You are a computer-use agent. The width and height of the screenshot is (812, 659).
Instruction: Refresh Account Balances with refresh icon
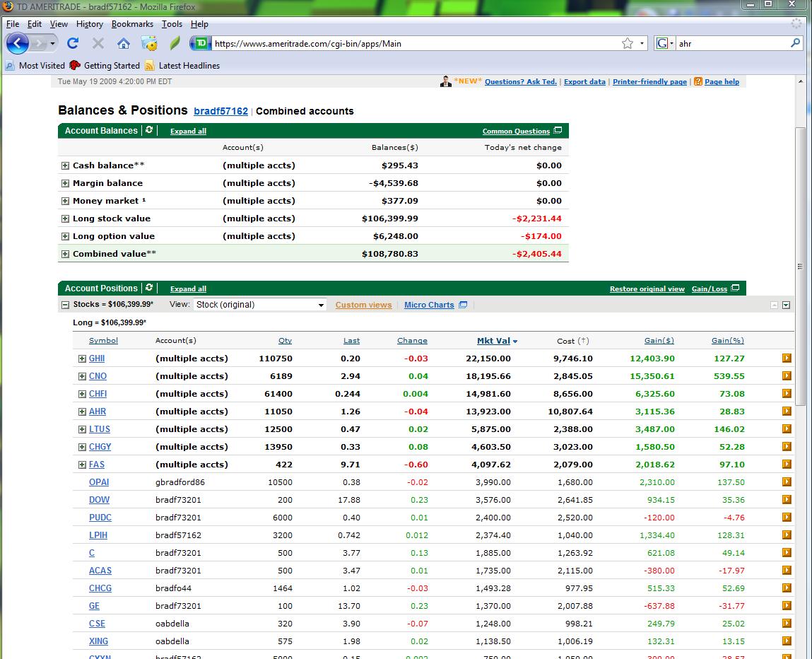pos(149,130)
